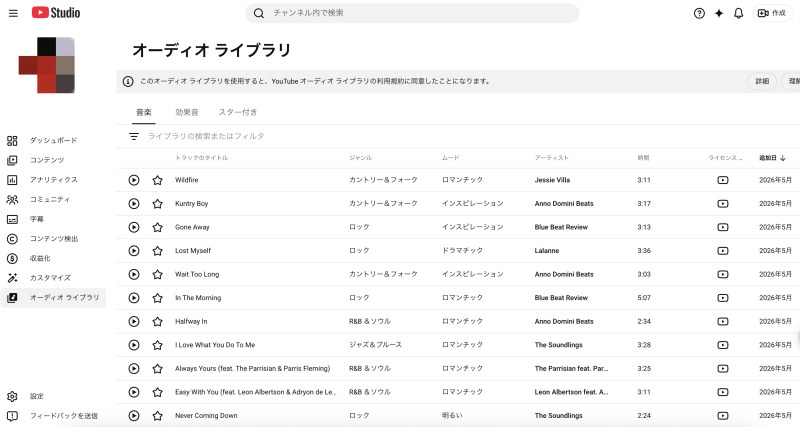
Task: Click フィードバックを送信 in the sidebar
Action: (53, 416)
